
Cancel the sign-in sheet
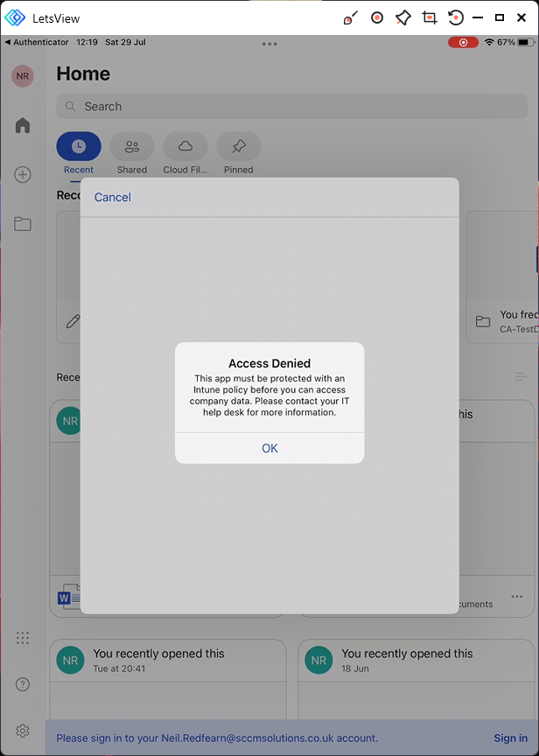click(x=113, y=197)
